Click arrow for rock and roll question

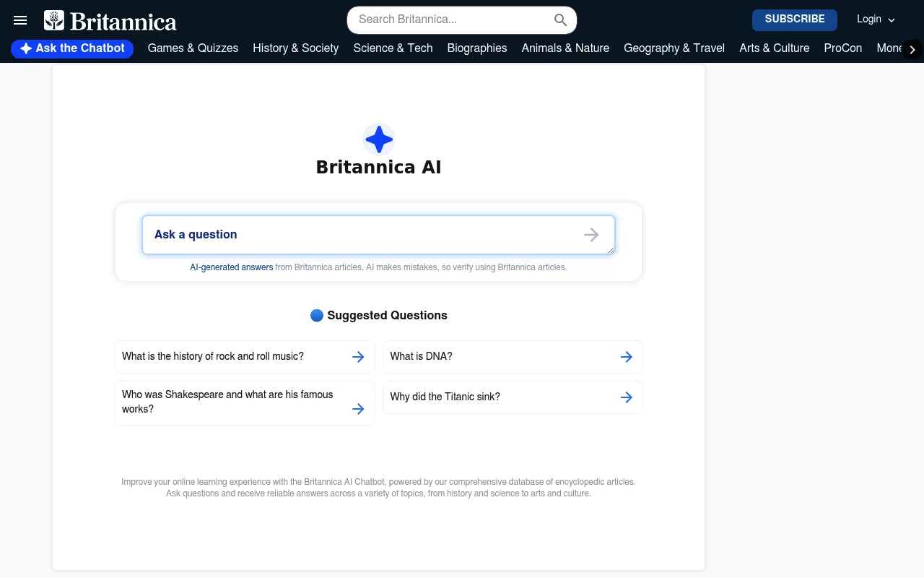point(358,357)
